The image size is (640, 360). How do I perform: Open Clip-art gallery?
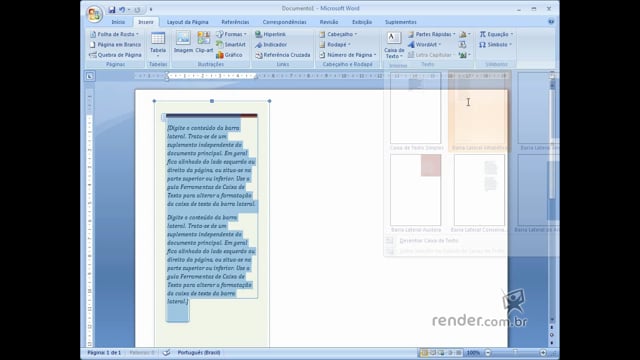[x=204, y=42]
